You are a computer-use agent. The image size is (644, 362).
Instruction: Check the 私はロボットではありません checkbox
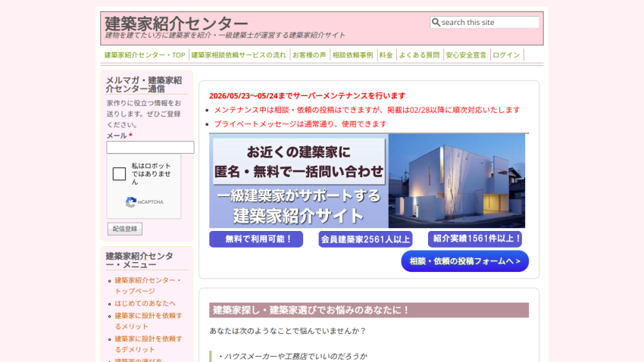(119, 173)
